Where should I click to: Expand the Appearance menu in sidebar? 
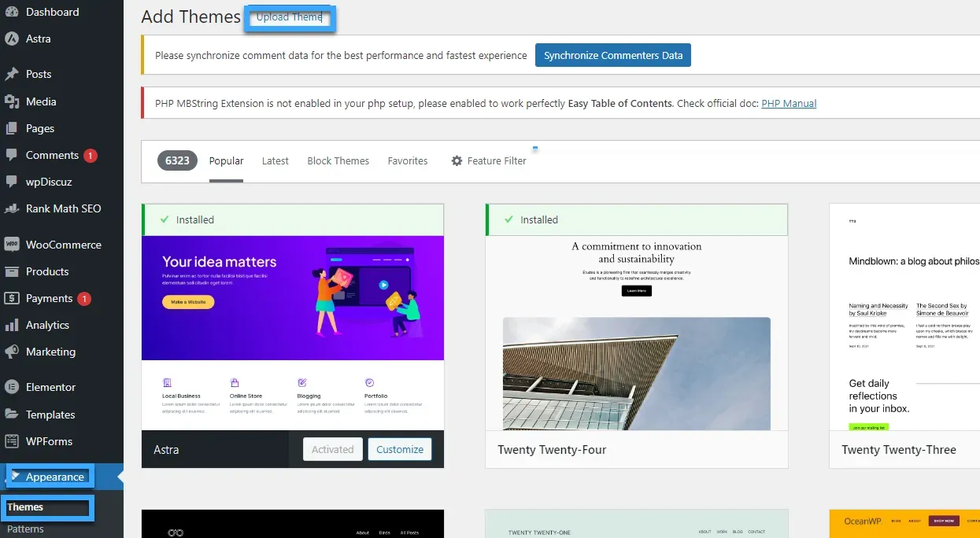click(x=54, y=477)
